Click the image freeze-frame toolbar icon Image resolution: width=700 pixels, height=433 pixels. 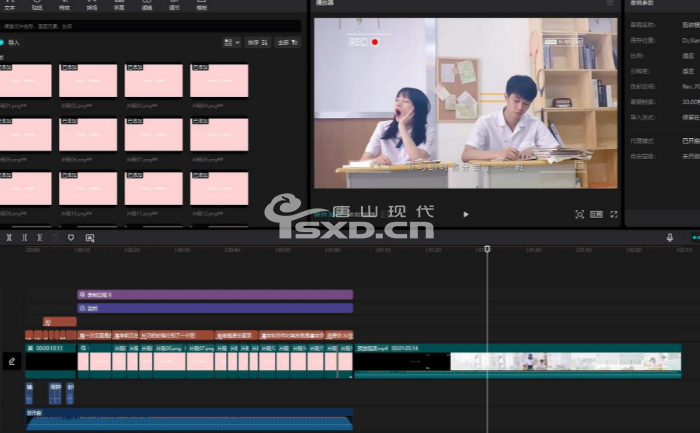pos(90,237)
